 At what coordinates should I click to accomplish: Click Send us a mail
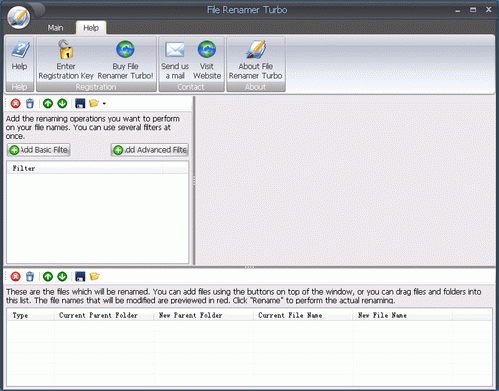(175, 59)
